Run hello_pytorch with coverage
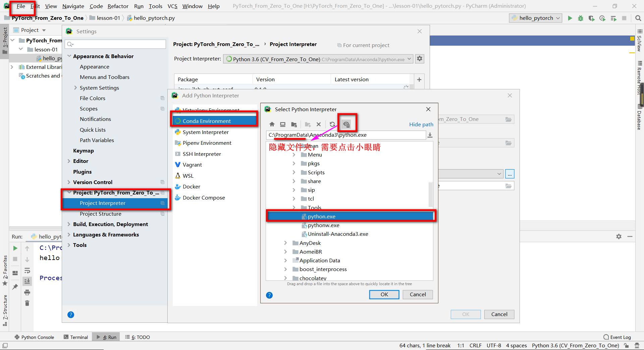The width and height of the screenshot is (644, 350). click(x=591, y=18)
